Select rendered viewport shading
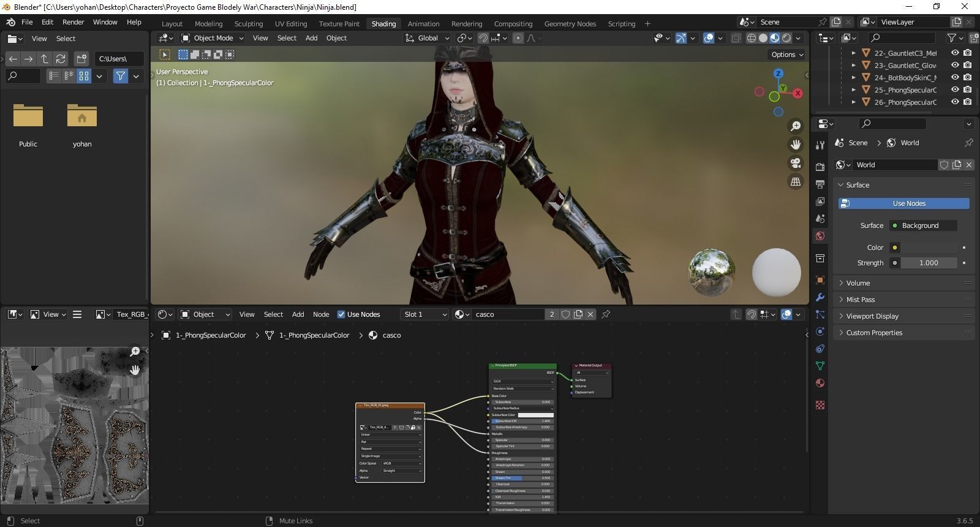980x527 pixels. (786, 38)
